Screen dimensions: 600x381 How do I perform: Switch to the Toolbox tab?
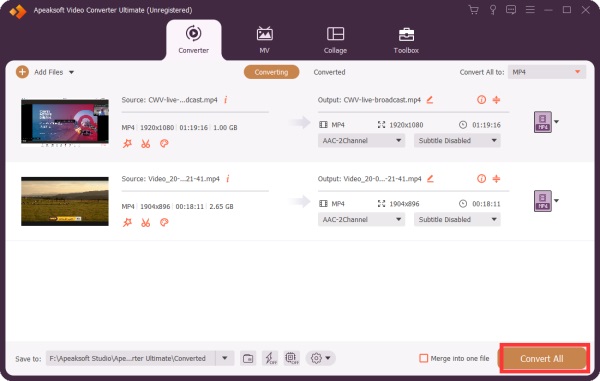[406, 41]
